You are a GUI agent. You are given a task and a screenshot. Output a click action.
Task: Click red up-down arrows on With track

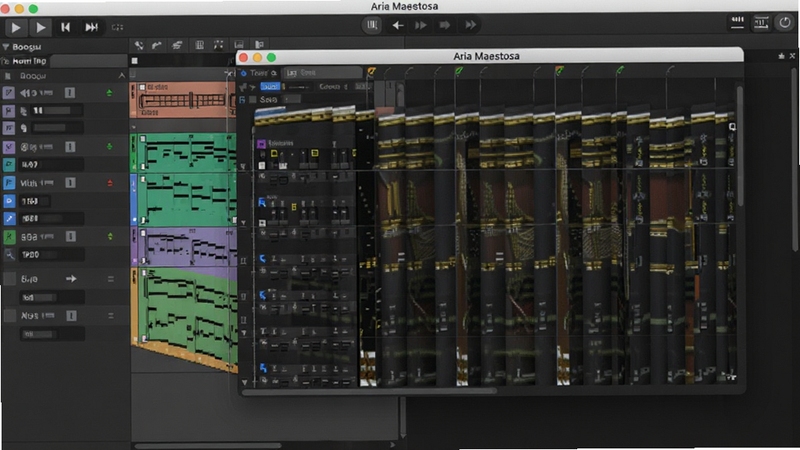click(x=110, y=183)
